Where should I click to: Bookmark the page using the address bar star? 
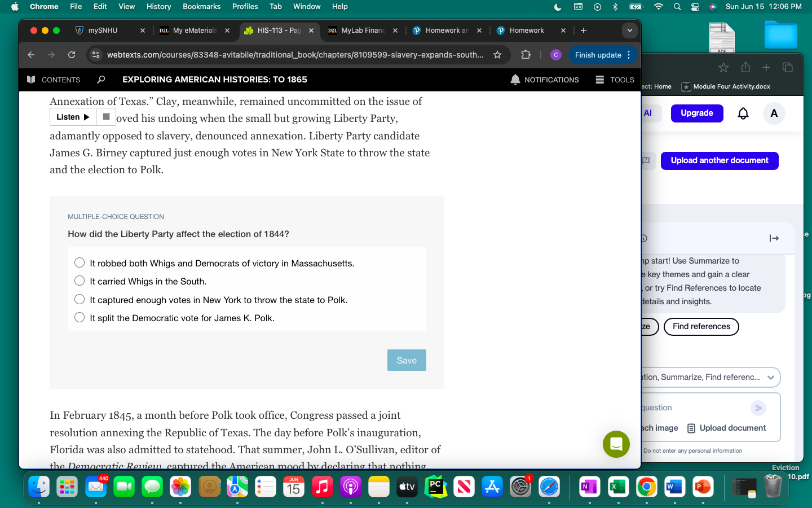[497, 55]
